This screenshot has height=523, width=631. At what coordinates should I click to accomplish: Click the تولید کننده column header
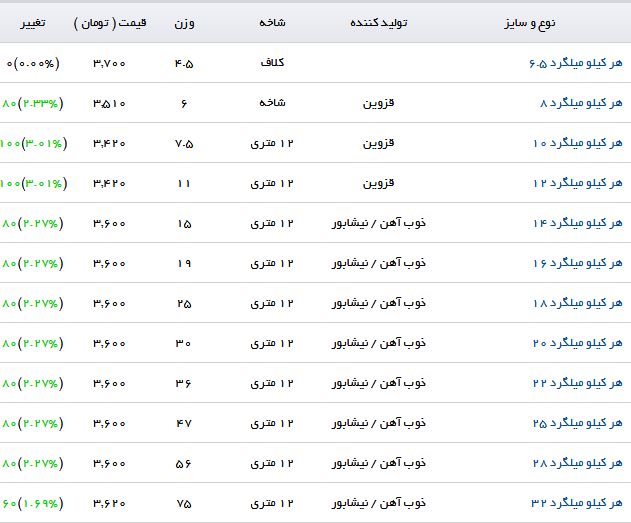pyautogui.click(x=379, y=23)
